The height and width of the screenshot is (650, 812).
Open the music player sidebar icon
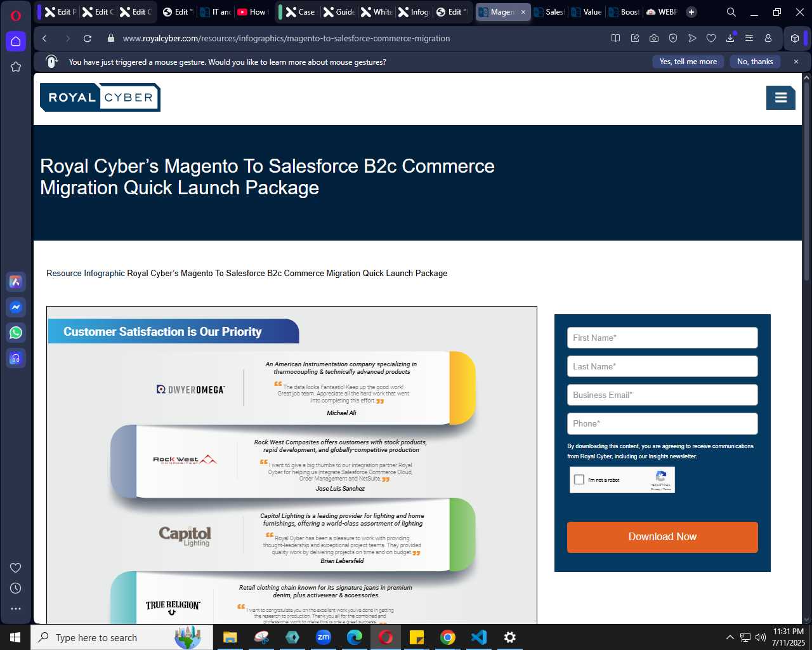tap(16, 358)
